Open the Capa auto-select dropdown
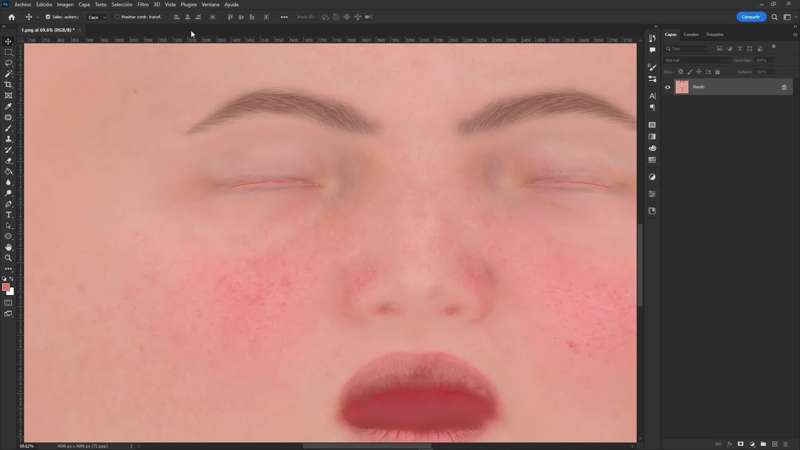Screen dimensions: 800x450 coord(97,17)
